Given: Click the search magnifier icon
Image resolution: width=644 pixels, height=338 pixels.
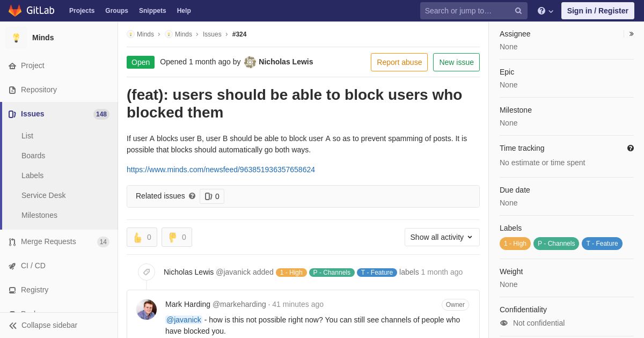Looking at the screenshot, I should click(518, 11).
